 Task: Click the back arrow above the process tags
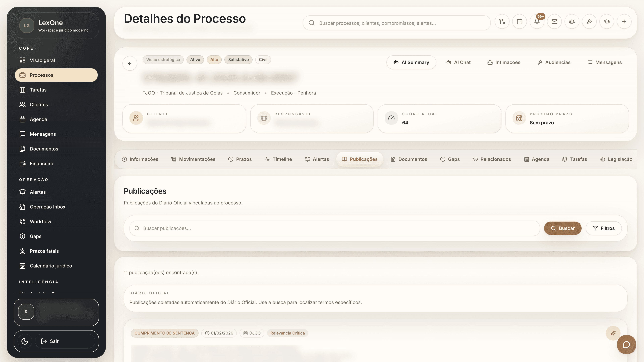pyautogui.click(x=130, y=63)
